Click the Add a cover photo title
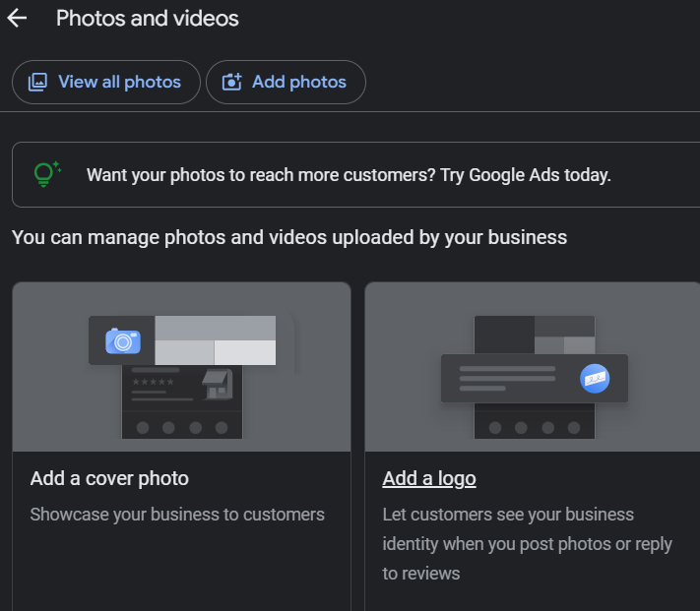Screen dimensions: 700x611 coord(109,478)
